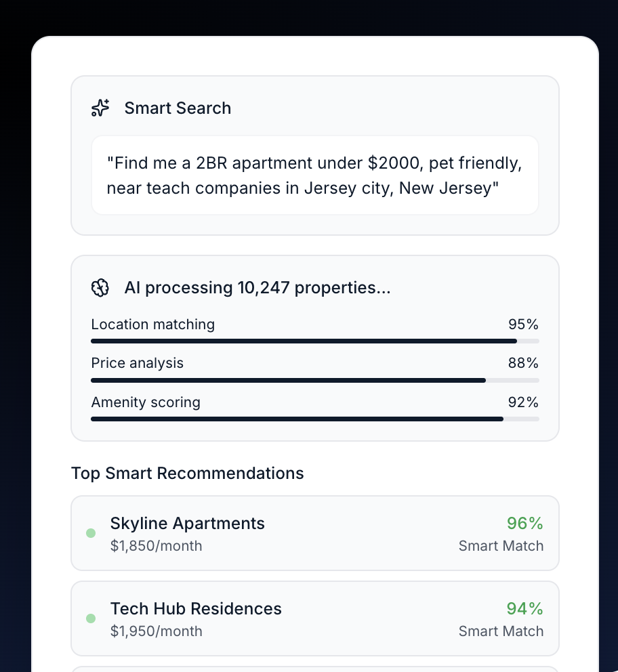Click the 94% Smart Match score

point(524,608)
